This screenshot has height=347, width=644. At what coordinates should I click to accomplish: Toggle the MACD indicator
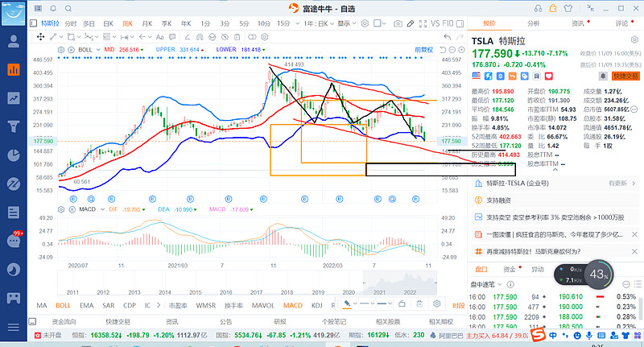292,305
